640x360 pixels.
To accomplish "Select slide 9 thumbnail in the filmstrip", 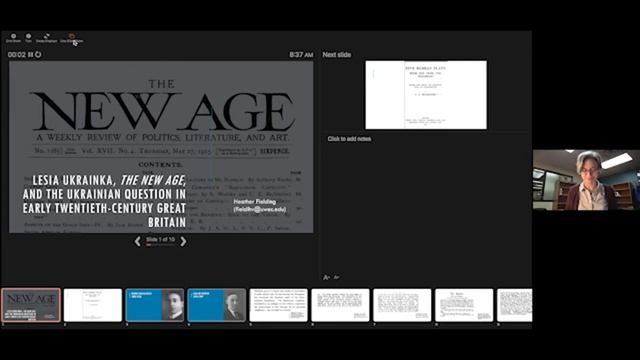I will [x=515, y=305].
